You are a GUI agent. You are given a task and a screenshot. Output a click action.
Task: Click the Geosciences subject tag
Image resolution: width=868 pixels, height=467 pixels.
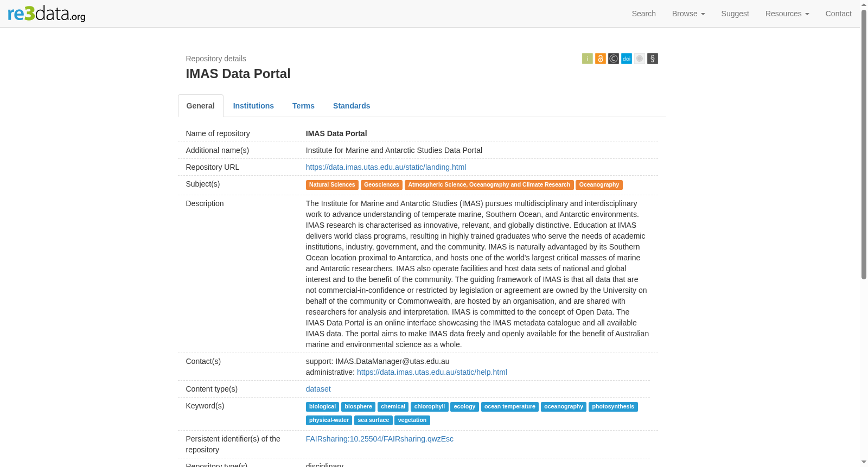click(381, 185)
